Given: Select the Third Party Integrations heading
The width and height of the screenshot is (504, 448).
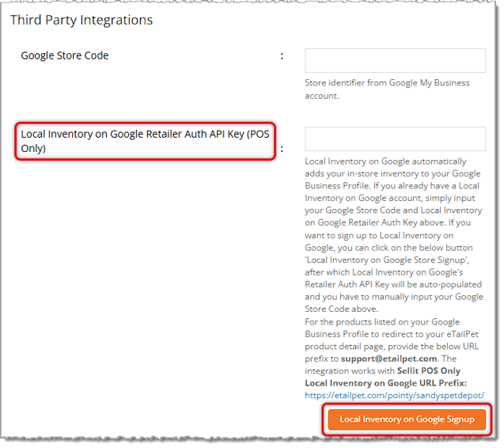Looking at the screenshot, I should point(81,20).
